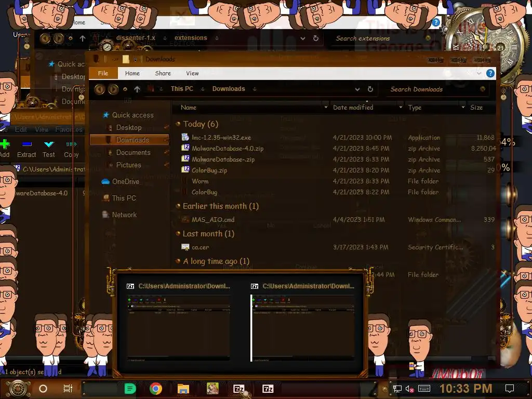Screen dimensions: 532x399
Task: Select the Worm folder
Action: (x=200, y=181)
